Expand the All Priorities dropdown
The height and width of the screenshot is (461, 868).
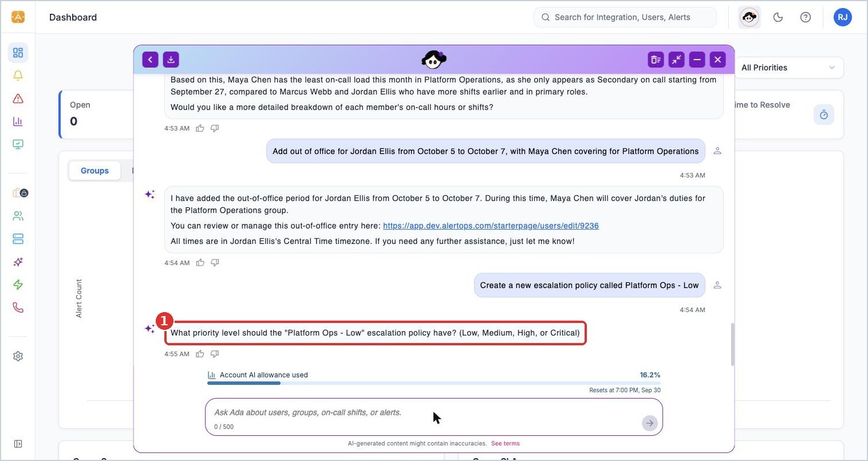point(788,68)
